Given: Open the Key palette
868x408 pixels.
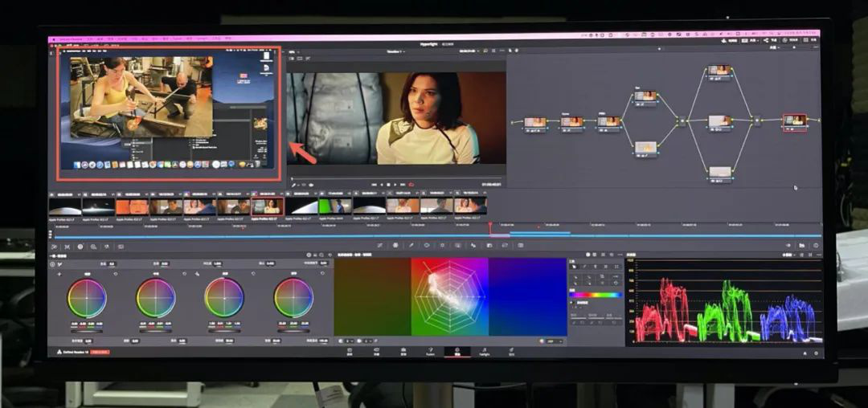Looking at the screenshot, I should tap(489, 245).
